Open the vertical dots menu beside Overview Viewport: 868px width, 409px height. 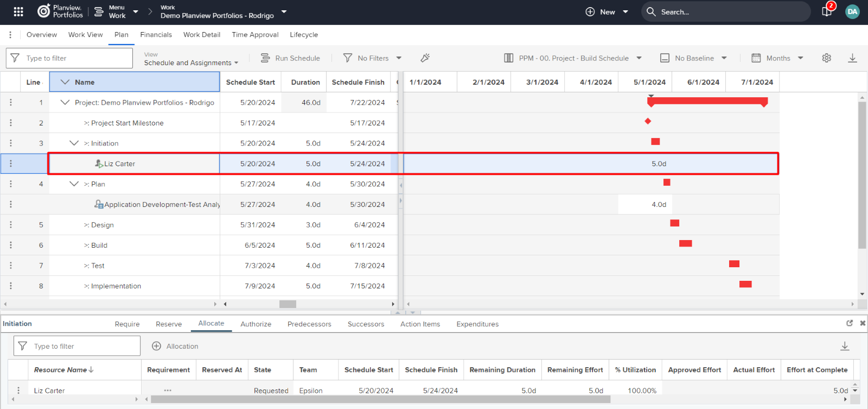tap(10, 35)
